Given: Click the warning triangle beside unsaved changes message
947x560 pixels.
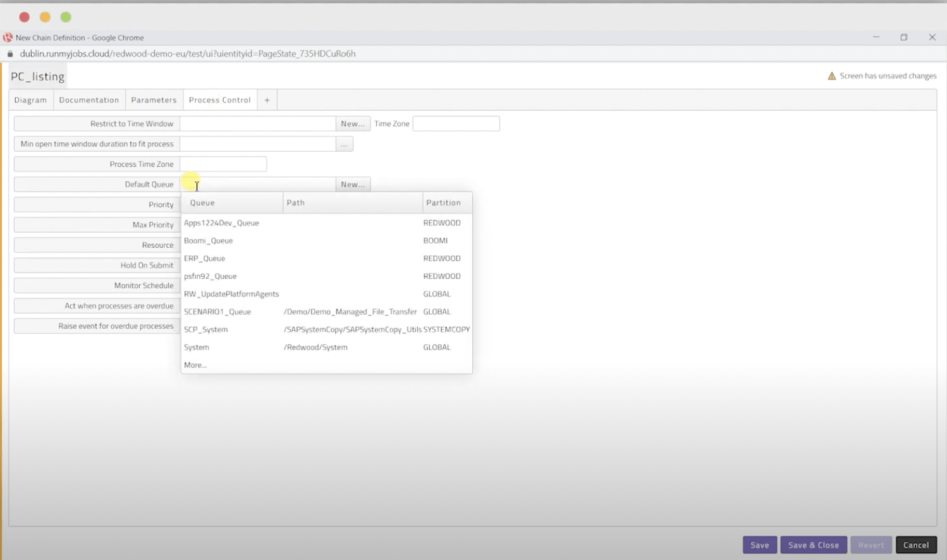Looking at the screenshot, I should pyautogui.click(x=832, y=75).
